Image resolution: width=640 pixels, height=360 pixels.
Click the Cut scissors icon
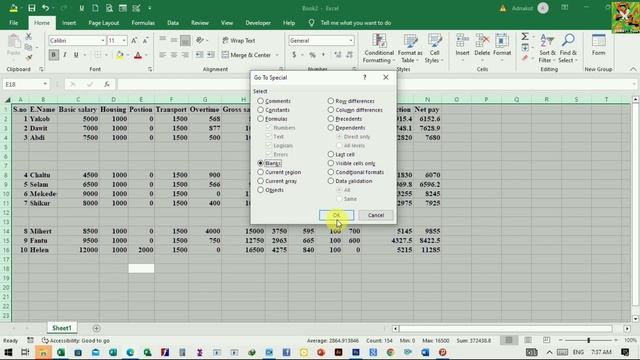tap(28, 37)
